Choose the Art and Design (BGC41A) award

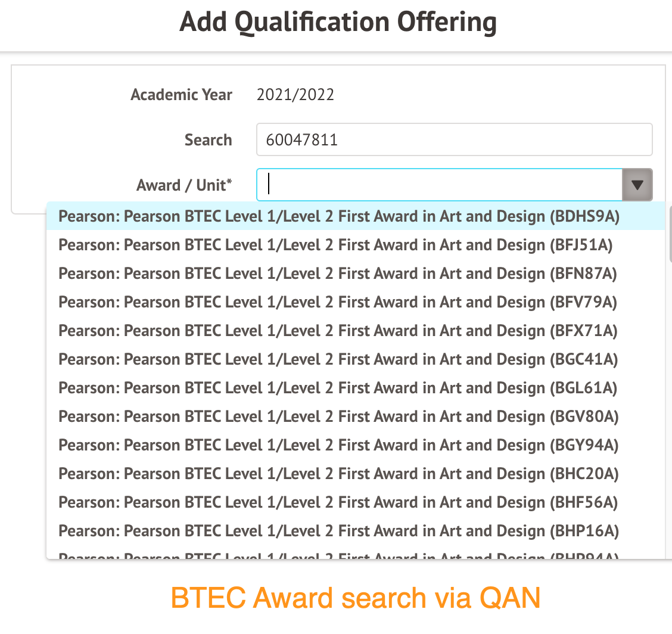coord(356,359)
